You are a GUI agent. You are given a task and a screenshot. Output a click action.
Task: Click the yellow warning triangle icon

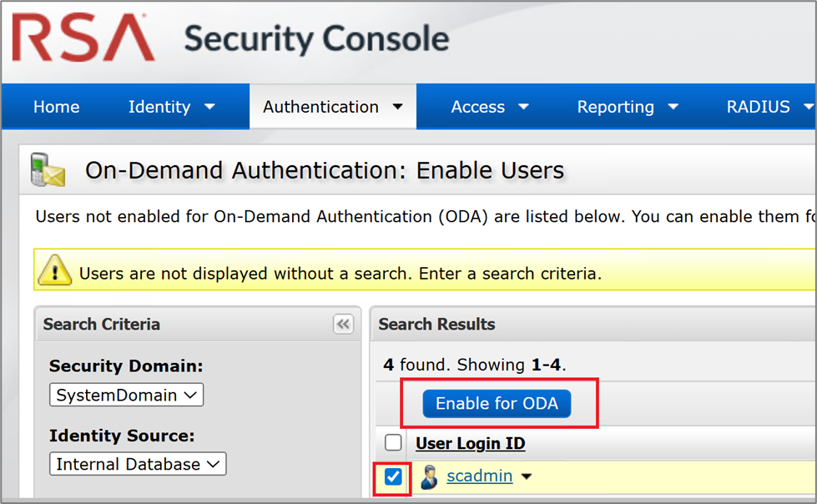(56, 272)
